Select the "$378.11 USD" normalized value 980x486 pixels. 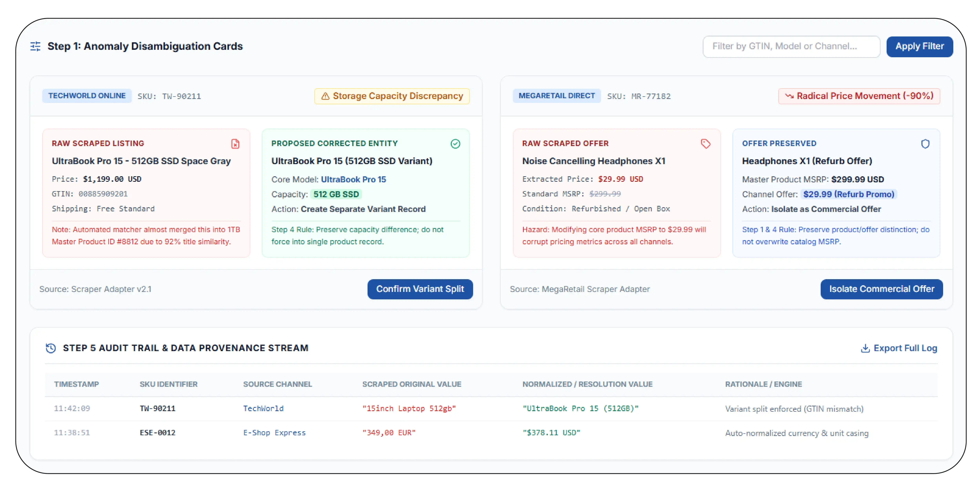coord(551,433)
